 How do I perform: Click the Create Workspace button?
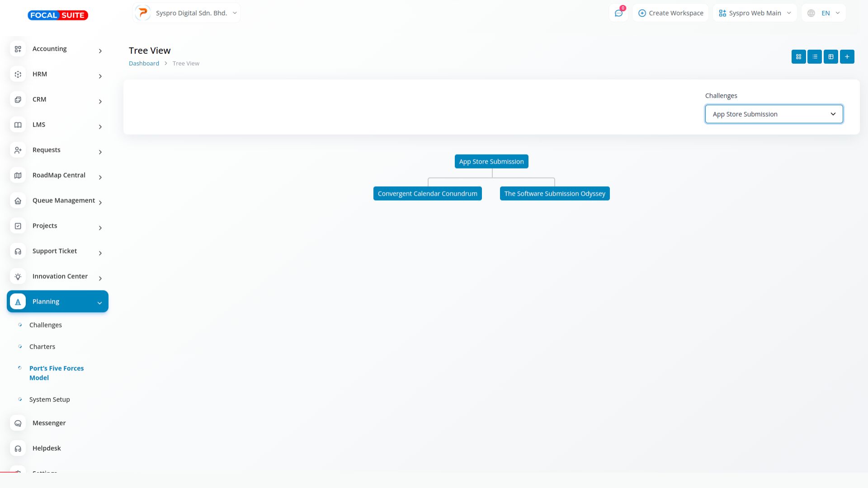[x=670, y=13]
